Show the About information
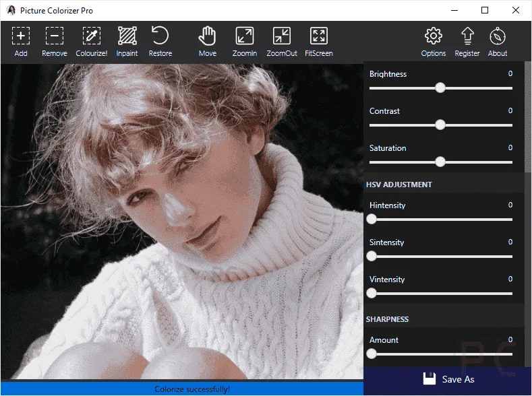The height and width of the screenshot is (396, 532). coord(498,42)
